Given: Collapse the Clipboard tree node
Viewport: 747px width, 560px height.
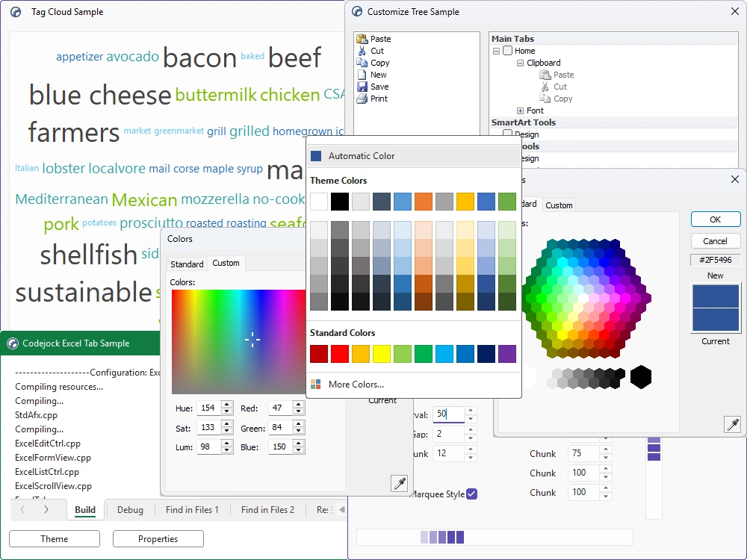Looking at the screenshot, I should coord(520,63).
